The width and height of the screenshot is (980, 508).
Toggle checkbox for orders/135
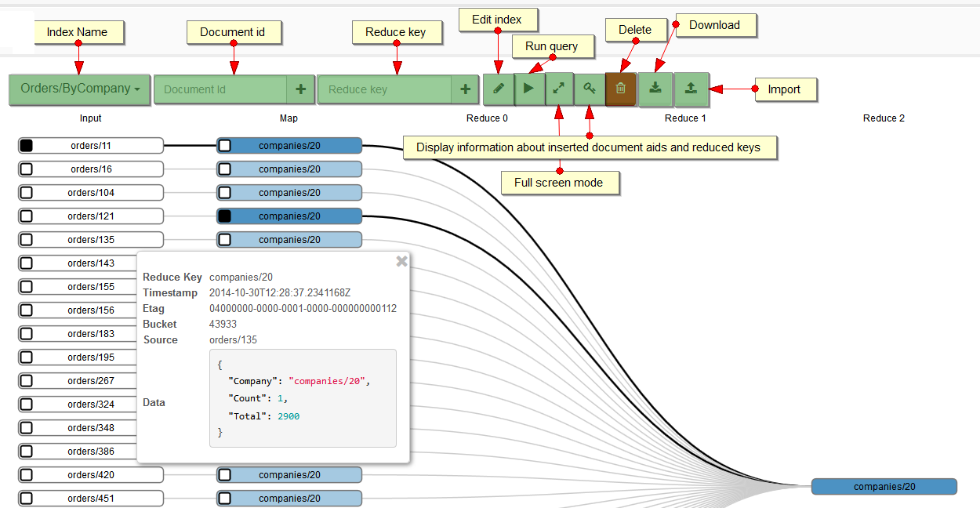(26, 240)
